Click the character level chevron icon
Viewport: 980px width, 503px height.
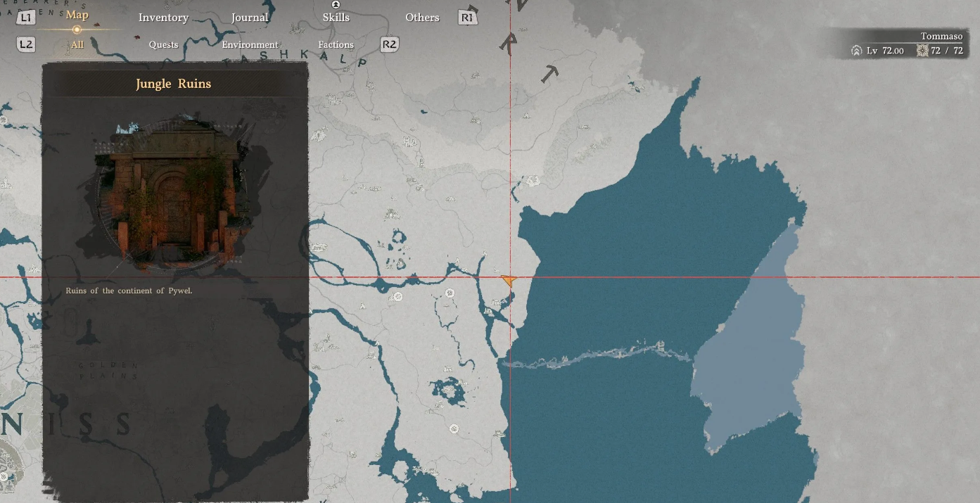pos(856,51)
